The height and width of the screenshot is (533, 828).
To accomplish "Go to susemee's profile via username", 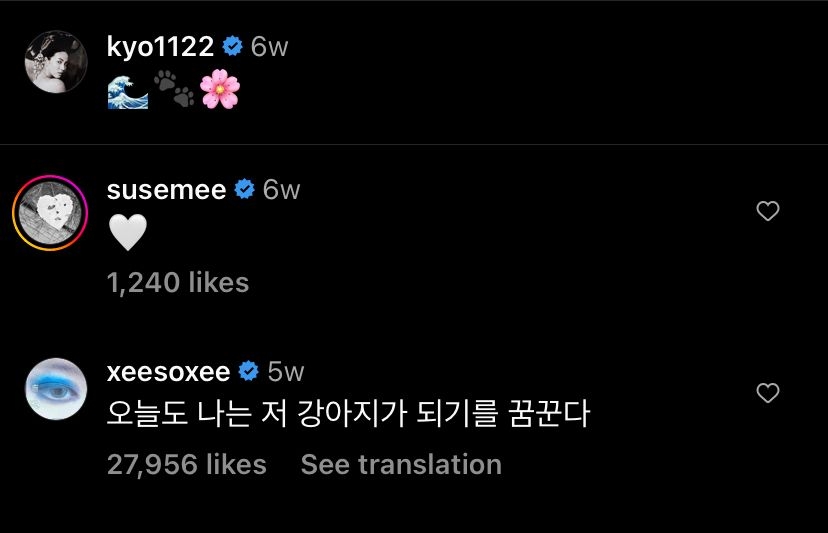I will tap(166, 190).
